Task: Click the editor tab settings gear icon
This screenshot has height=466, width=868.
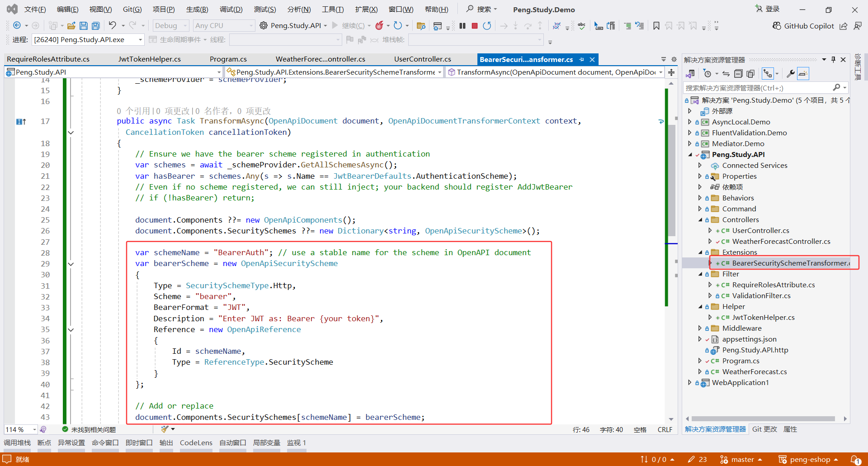Action: [674, 59]
